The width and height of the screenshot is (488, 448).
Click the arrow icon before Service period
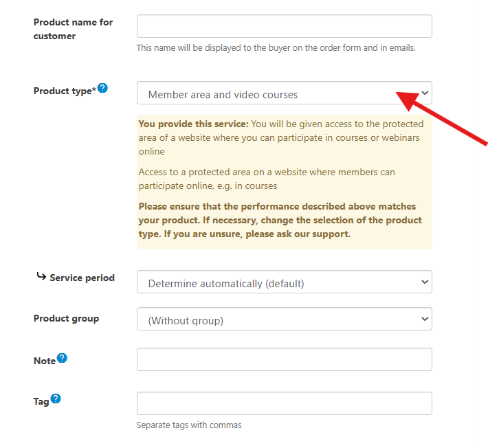41,276
